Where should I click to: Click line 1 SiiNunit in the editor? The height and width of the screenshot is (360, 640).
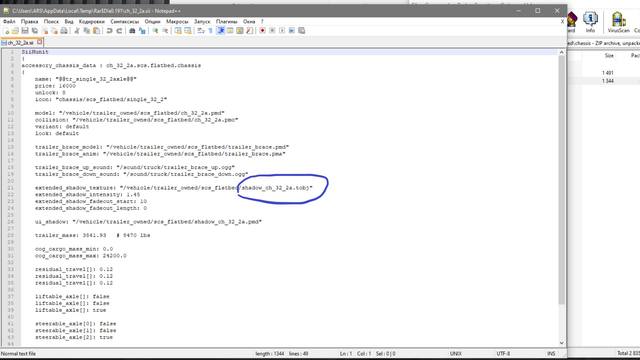(35, 52)
